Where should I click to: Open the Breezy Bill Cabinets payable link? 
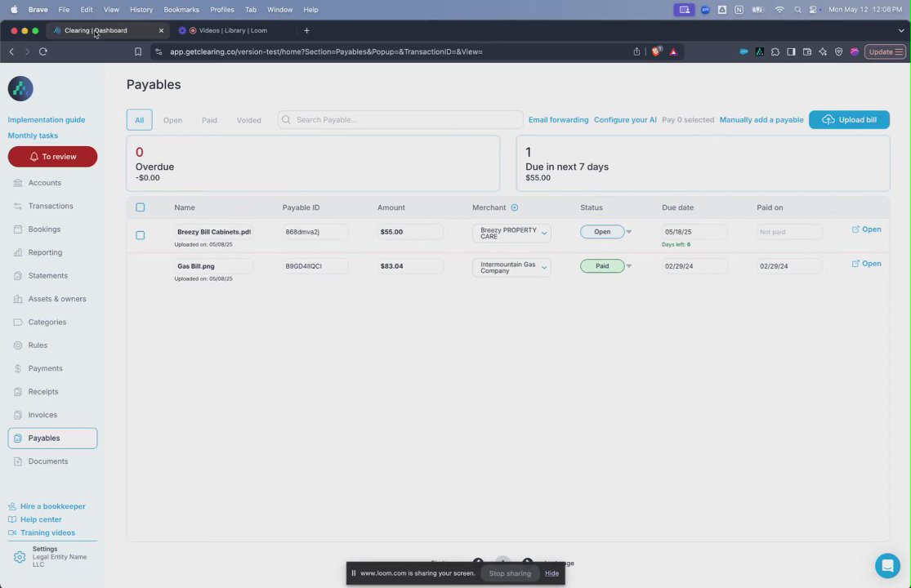click(x=866, y=229)
